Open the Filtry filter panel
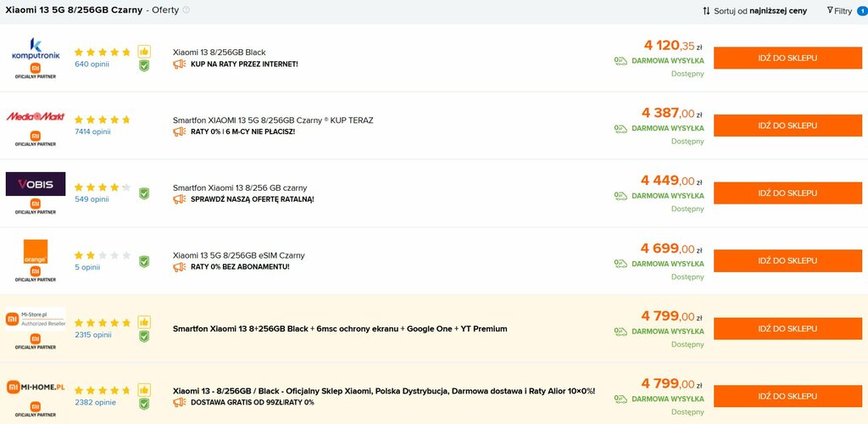This screenshot has height=424, width=868. pos(839,10)
